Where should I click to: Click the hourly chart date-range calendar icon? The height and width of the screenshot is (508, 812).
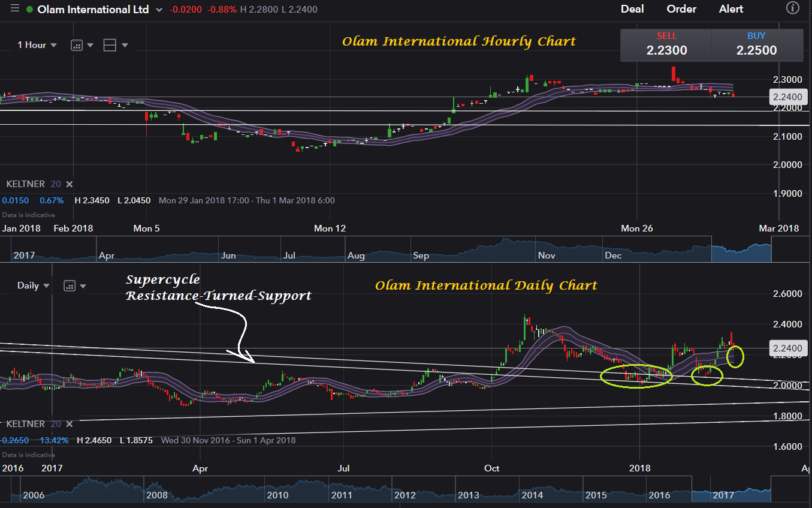pyautogui.click(x=77, y=45)
